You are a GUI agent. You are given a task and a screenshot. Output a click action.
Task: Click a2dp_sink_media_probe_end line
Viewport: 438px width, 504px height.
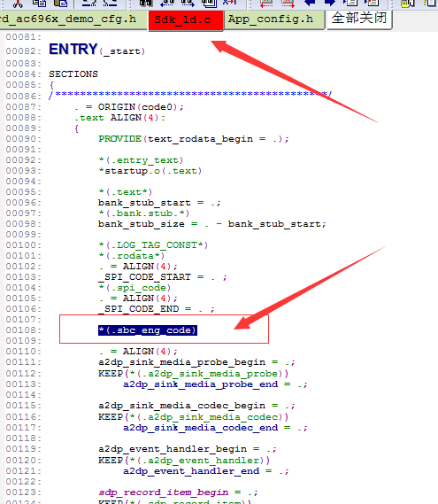click(215, 384)
